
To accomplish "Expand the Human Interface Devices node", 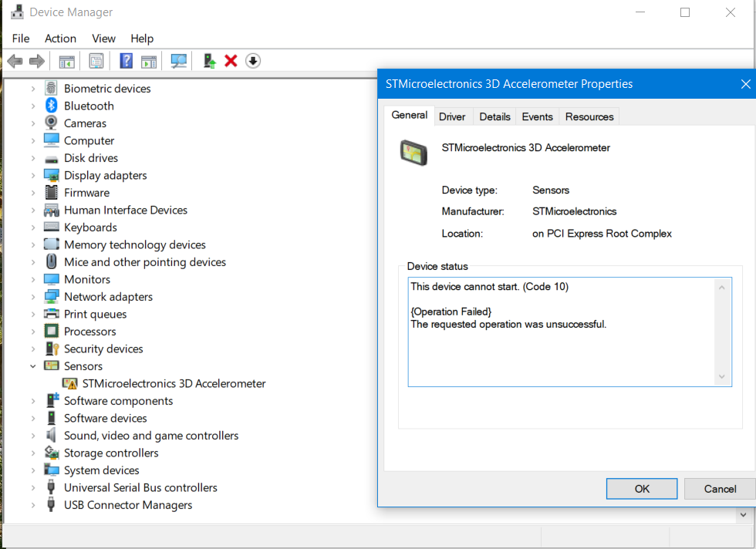I will coord(32,211).
